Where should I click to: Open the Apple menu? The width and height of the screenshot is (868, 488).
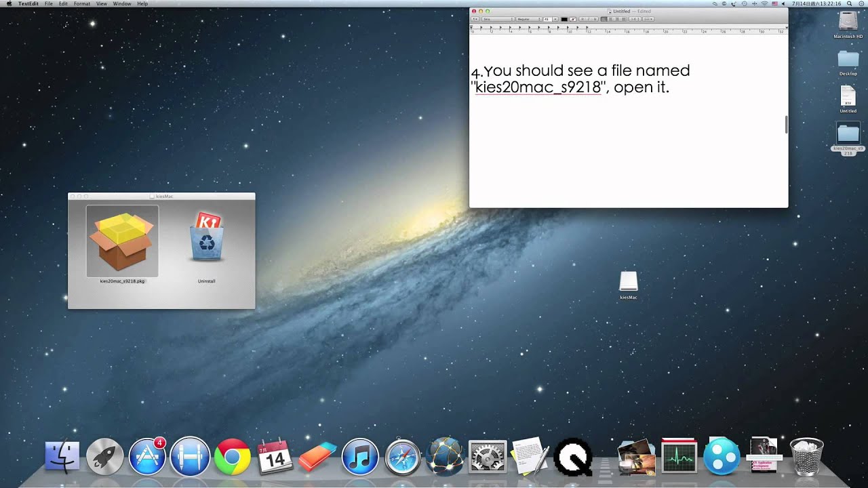[9, 3]
